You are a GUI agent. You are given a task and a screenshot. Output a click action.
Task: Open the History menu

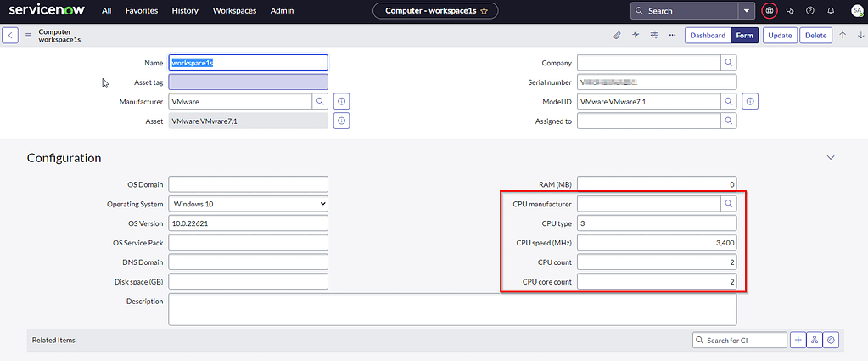point(185,11)
